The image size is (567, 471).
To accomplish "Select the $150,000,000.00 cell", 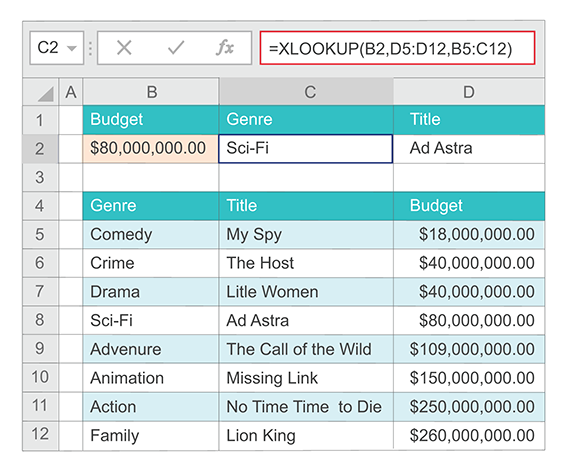I will (x=469, y=378).
